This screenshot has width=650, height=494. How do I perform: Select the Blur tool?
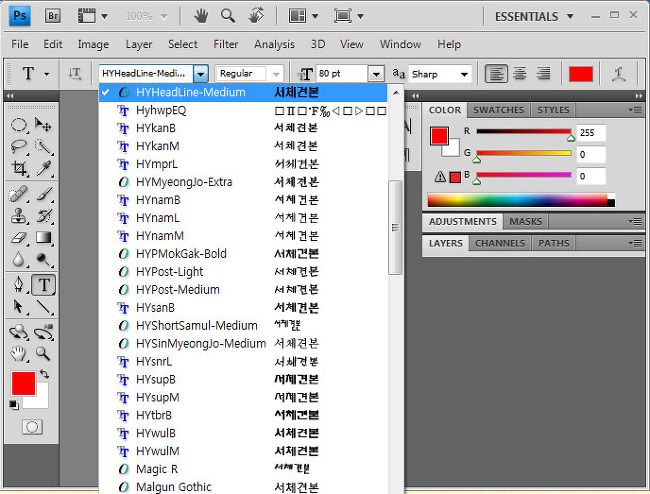point(19,259)
